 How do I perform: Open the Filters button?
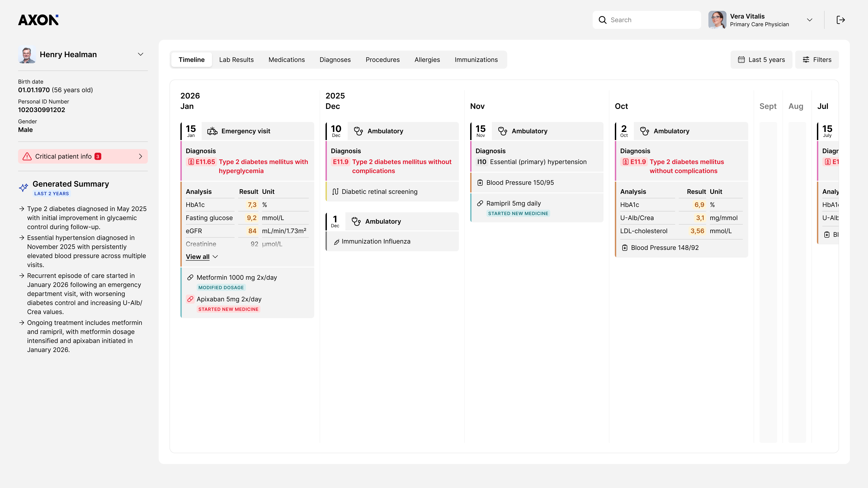[x=817, y=60]
